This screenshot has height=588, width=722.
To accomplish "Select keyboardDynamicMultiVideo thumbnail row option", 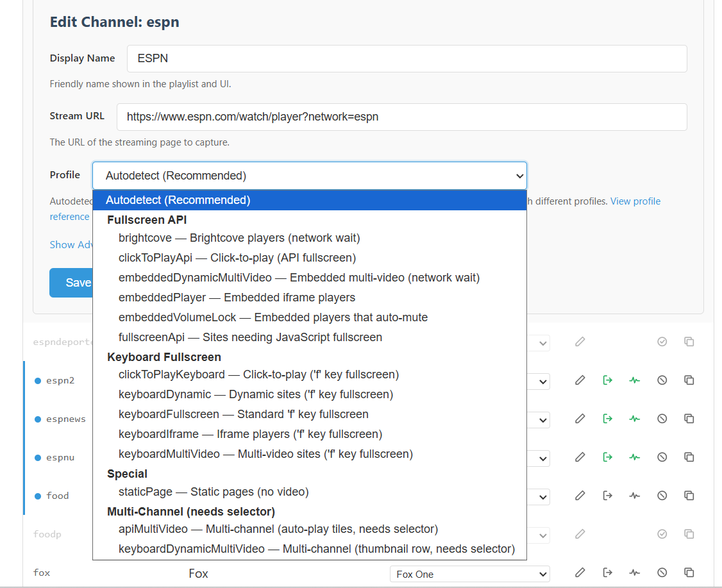I will tap(310, 549).
